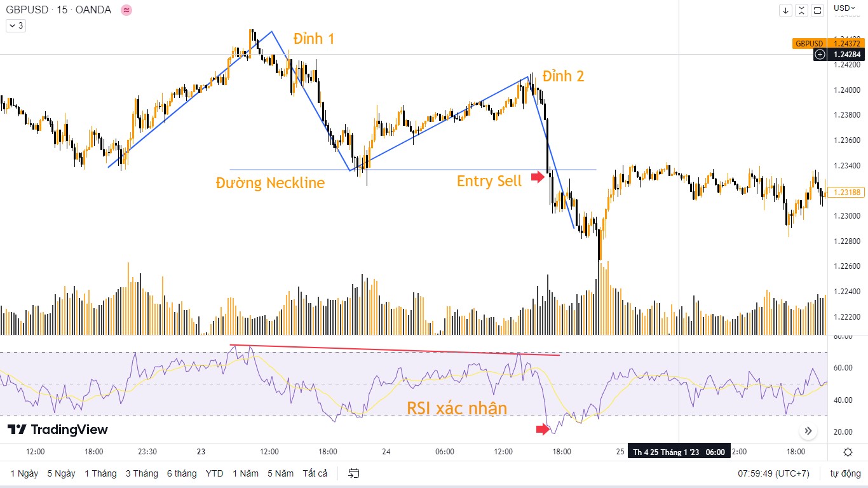Click the pink approximate-equals icon beside OANDA
The height and width of the screenshot is (488, 868).
coord(126,10)
